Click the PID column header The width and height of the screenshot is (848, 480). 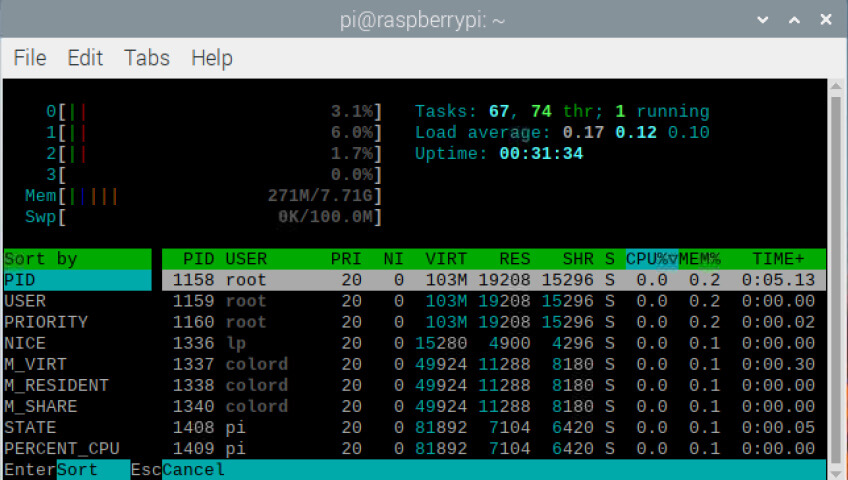pos(198,259)
